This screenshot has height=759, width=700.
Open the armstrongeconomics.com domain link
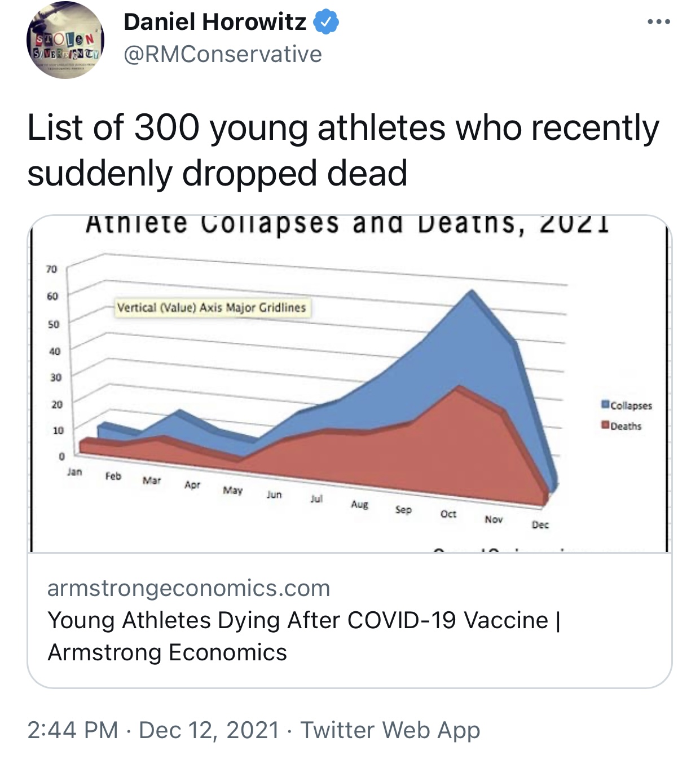(x=189, y=588)
